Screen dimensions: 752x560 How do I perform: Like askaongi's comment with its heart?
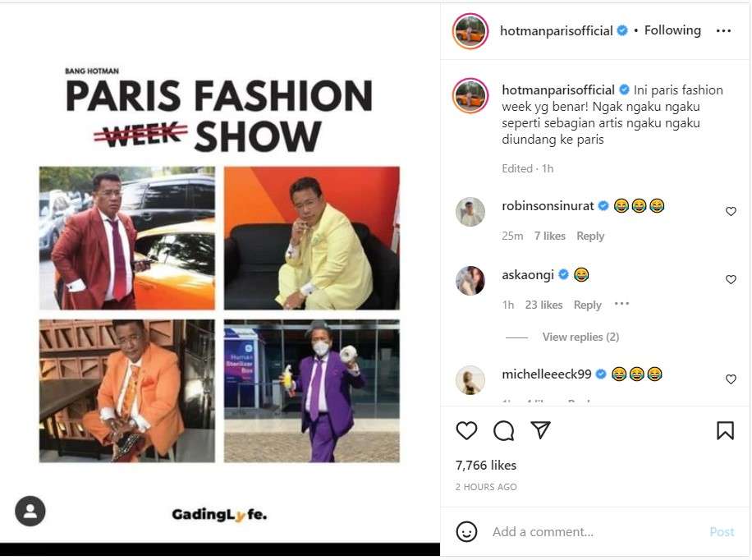tap(731, 279)
